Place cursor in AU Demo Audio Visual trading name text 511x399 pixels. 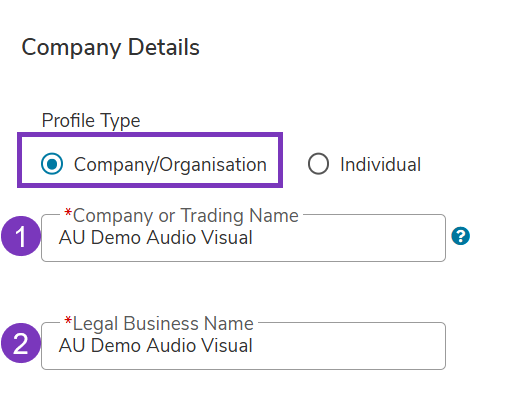coord(155,237)
